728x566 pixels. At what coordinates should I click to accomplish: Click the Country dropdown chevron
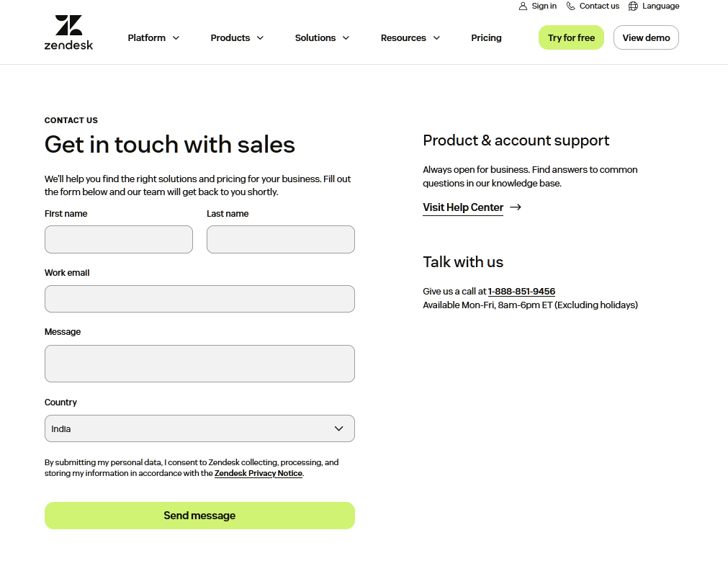pos(338,428)
